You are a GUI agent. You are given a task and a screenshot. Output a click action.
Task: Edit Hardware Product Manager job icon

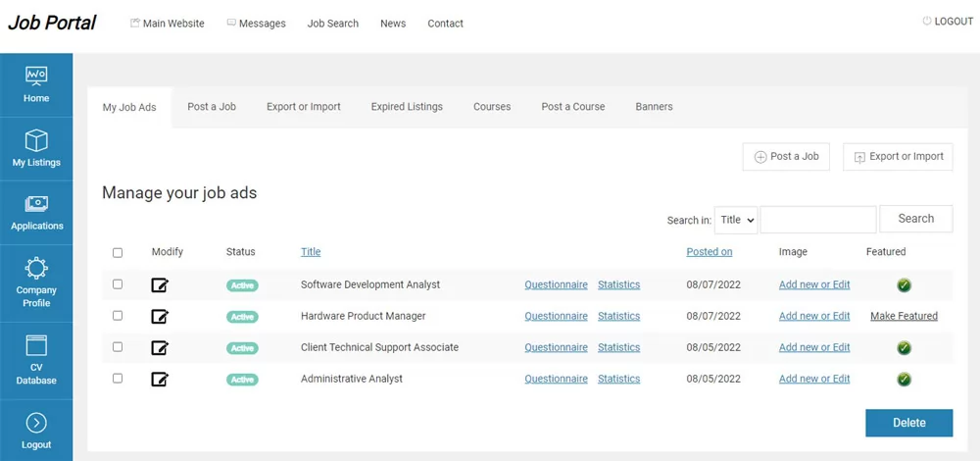coord(160,317)
